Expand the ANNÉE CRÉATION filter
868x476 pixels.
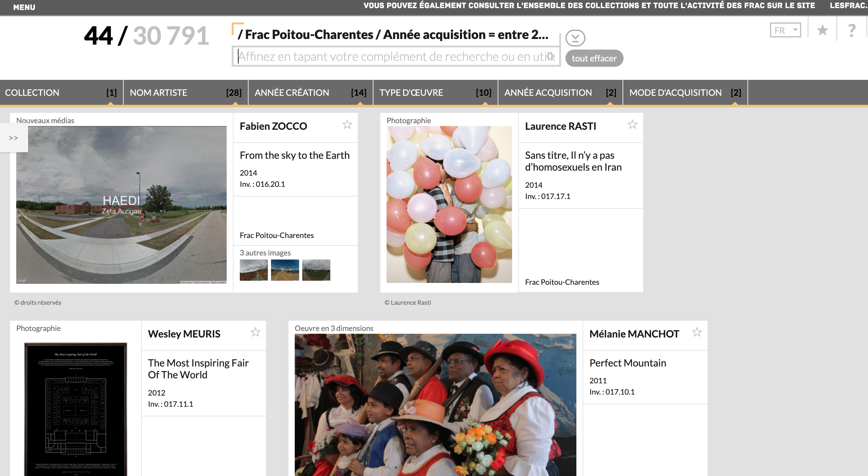click(x=310, y=93)
